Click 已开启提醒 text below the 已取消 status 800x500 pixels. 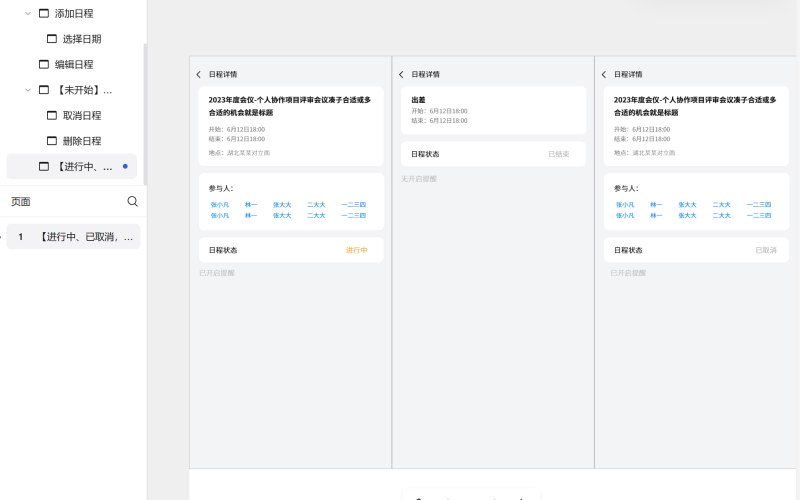click(x=628, y=273)
